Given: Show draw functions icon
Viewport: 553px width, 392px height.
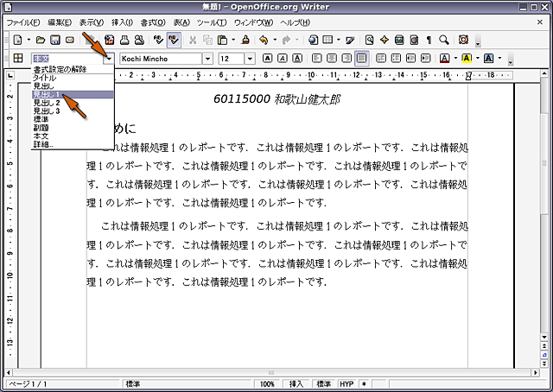Looking at the screenshot, I should (x=350, y=40).
